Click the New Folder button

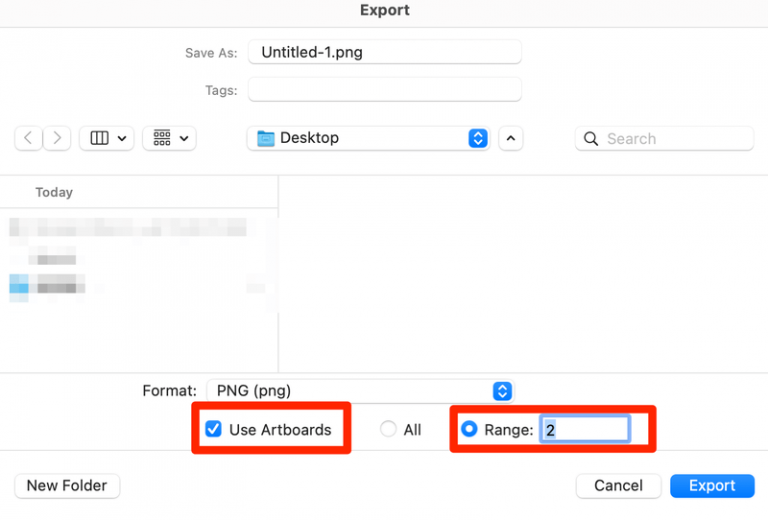coord(67,486)
